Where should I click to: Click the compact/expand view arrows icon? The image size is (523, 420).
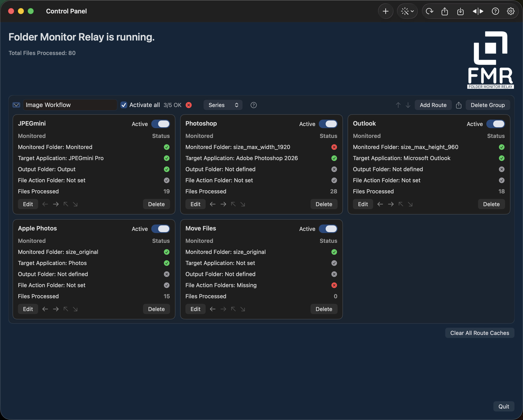tap(478, 11)
